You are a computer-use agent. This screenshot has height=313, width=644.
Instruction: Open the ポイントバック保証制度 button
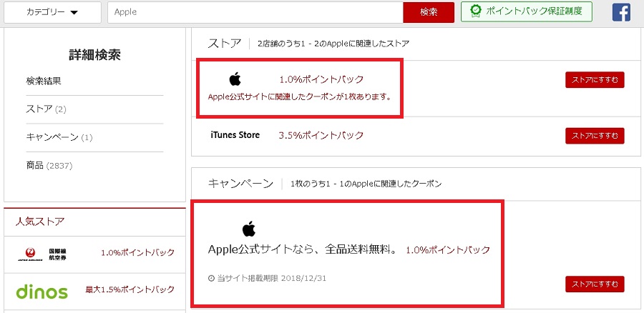pos(527,11)
